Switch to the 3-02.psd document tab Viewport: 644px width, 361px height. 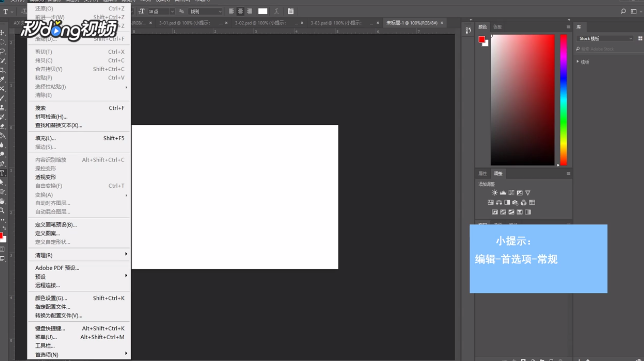click(266, 23)
